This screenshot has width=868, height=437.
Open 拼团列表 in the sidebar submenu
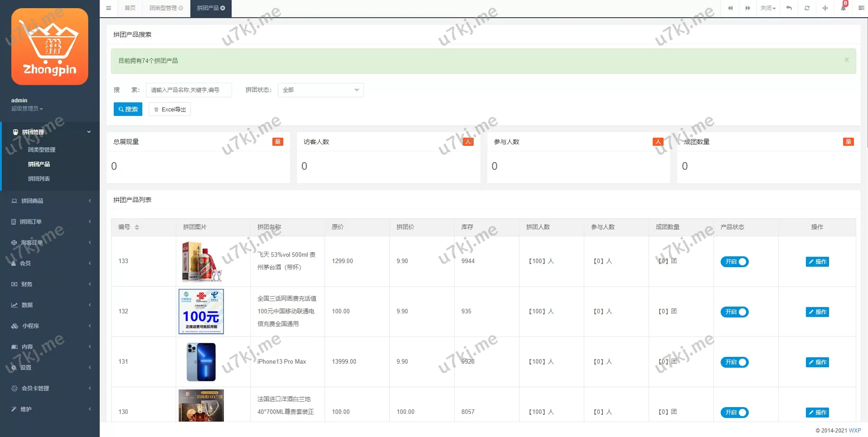pyautogui.click(x=39, y=179)
